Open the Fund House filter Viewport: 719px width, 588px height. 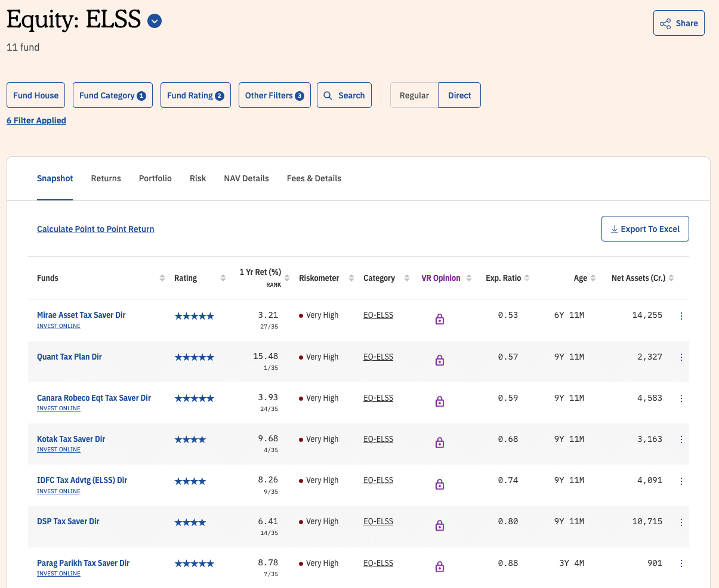[36, 95]
